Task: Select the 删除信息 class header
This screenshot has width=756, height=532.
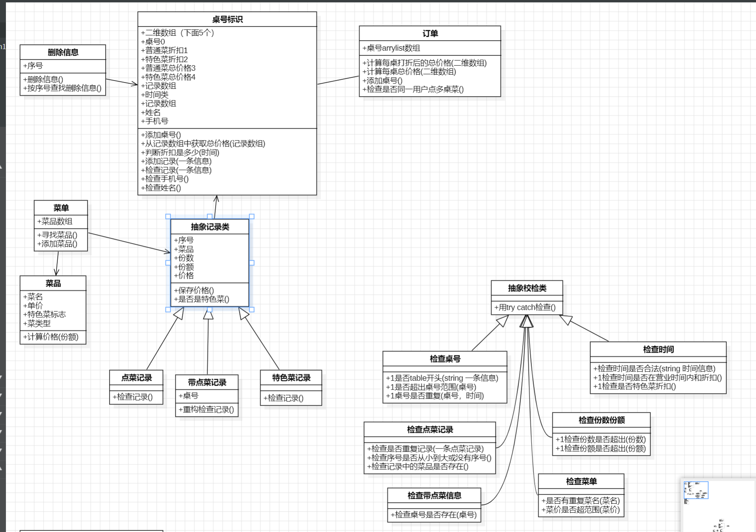Action: tap(63, 52)
